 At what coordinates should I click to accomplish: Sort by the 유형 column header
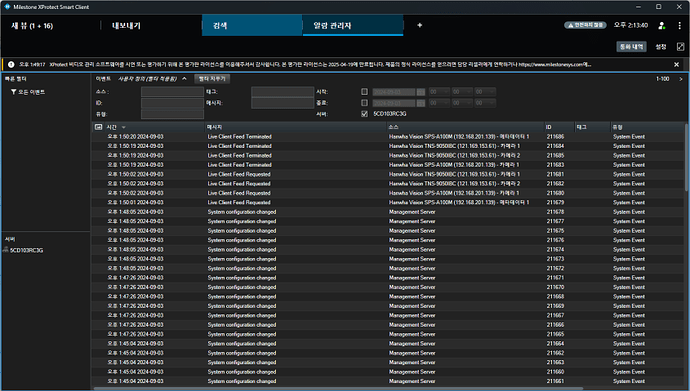point(647,127)
